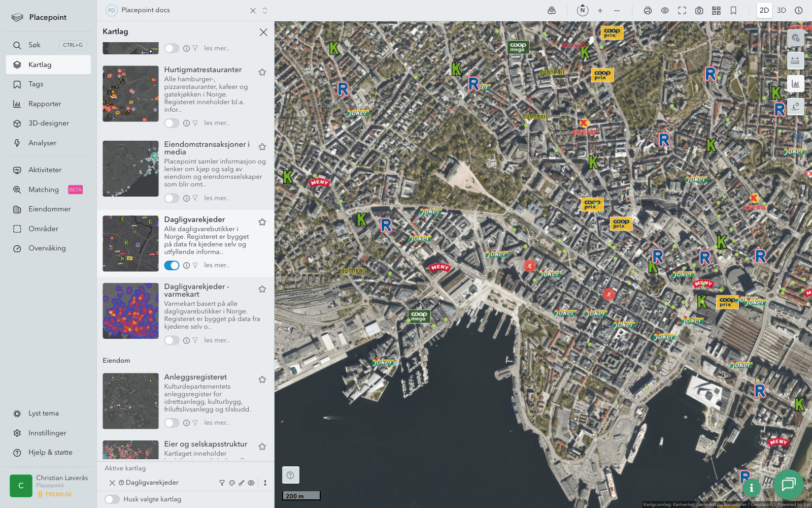This screenshot has width=812, height=508.
Task: Disable the Dagligvarekjeder layer toggle
Action: click(172, 265)
